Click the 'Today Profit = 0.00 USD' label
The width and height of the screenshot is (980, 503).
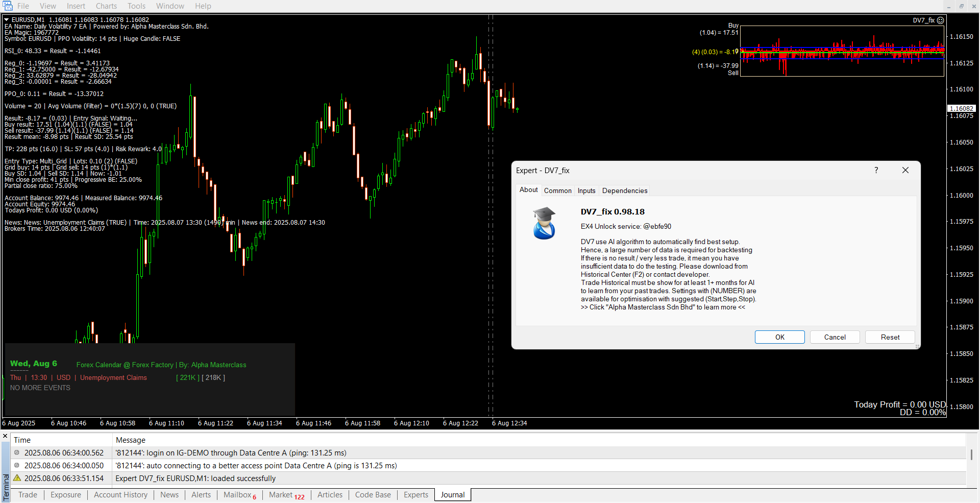tap(900, 404)
